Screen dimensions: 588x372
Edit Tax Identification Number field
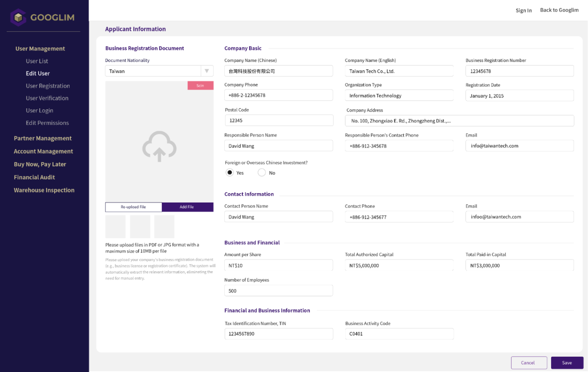point(278,334)
